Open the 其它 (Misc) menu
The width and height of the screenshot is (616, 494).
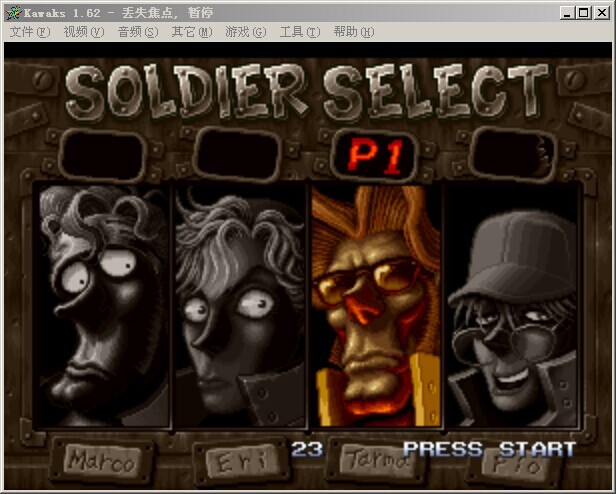tap(191, 32)
